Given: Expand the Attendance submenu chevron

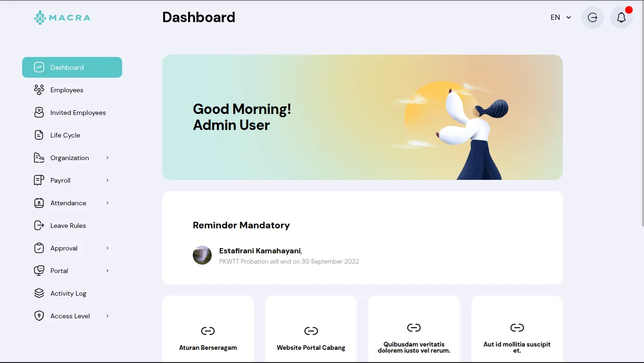Looking at the screenshot, I should [107, 203].
